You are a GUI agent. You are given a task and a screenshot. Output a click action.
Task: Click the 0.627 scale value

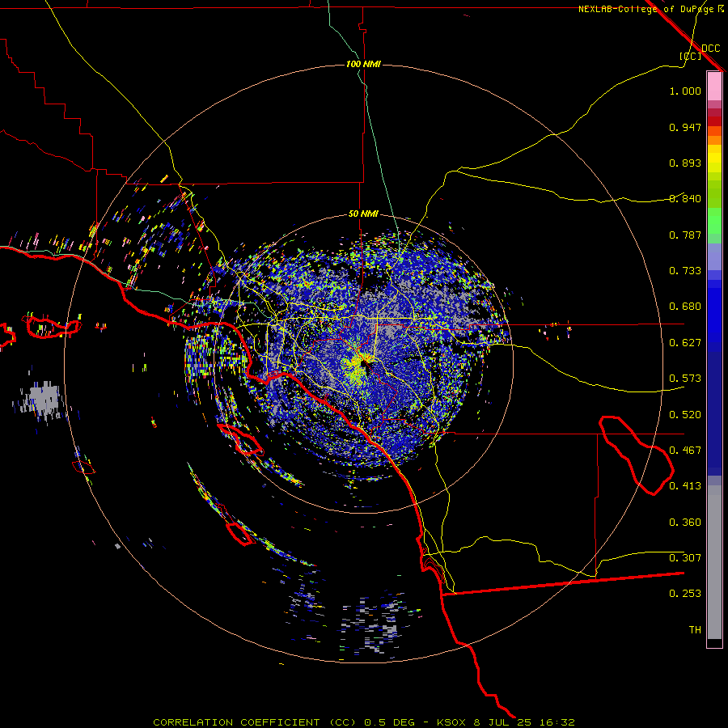tap(685, 343)
